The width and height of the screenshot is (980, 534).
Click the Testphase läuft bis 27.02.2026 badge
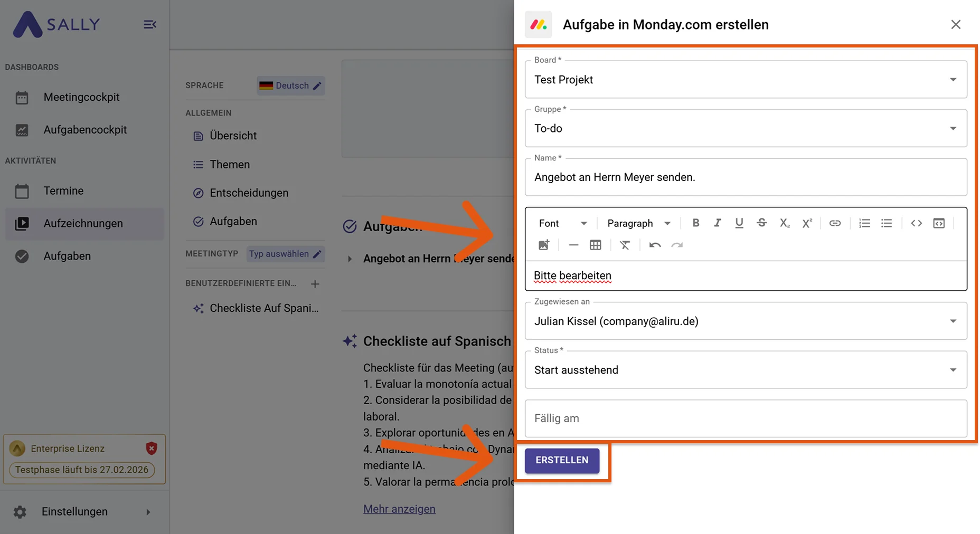point(82,470)
